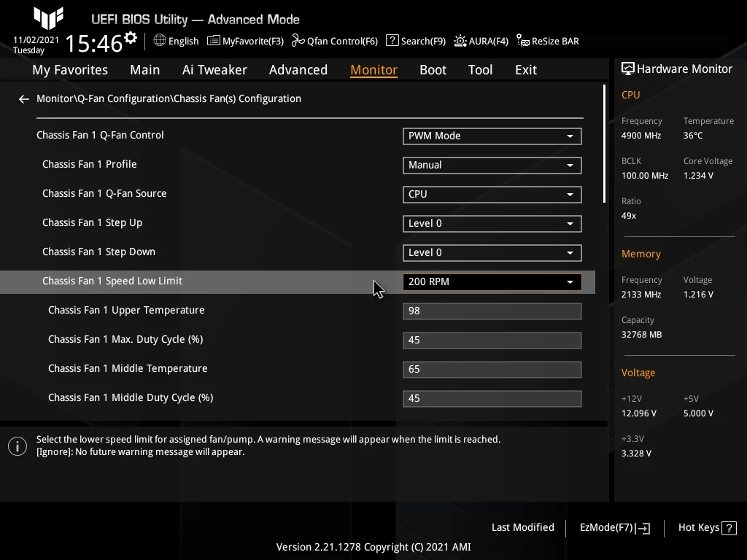Image resolution: width=747 pixels, height=560 pixels.
Task: Click the EzMode exit arrow icon
Action: tap(643, 528)
